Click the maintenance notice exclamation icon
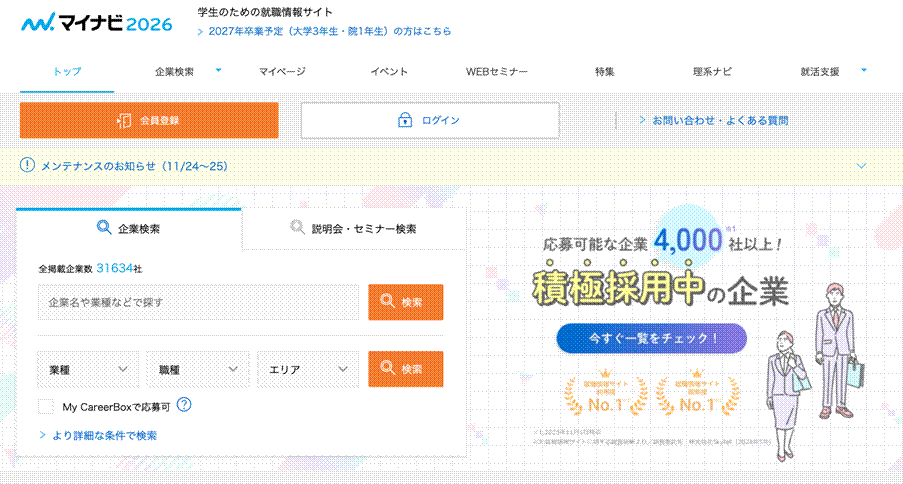 coord(27,165)
